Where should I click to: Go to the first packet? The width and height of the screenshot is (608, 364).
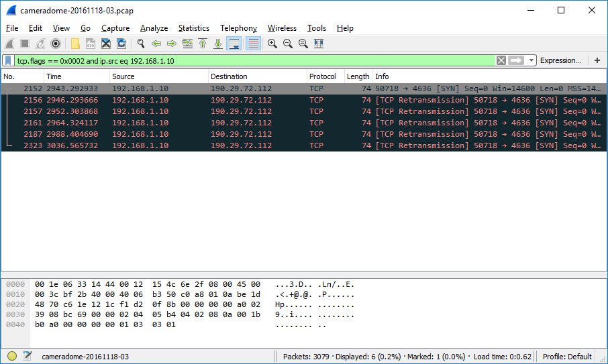coord(203,44)
